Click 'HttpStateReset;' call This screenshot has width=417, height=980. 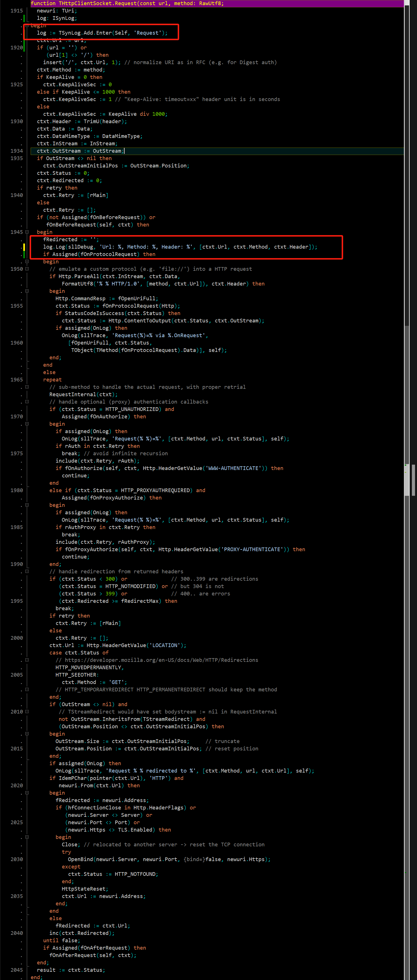coord(85,889)
